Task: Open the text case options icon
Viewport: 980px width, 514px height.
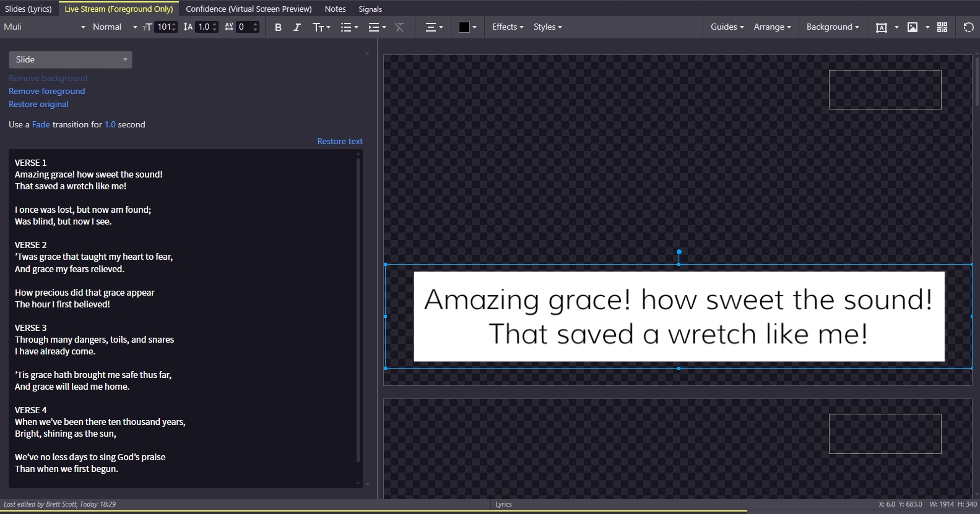Action: 321,27
